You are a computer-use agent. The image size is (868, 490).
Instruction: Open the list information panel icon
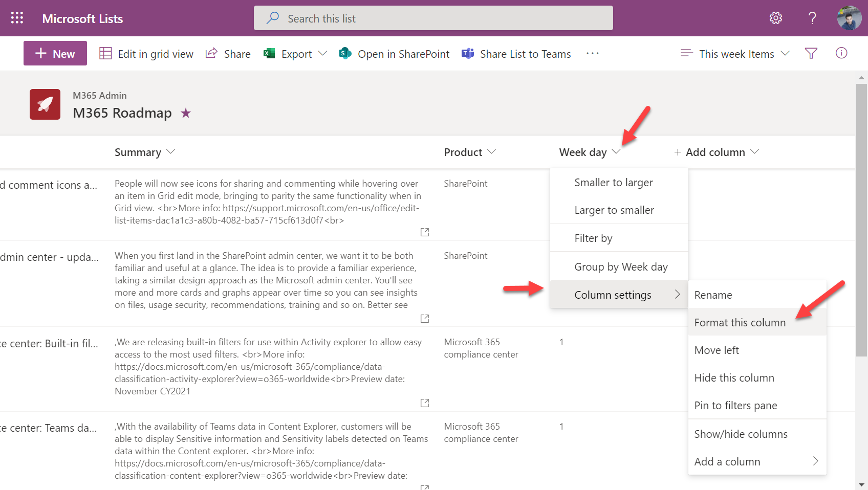click(841, 53)
